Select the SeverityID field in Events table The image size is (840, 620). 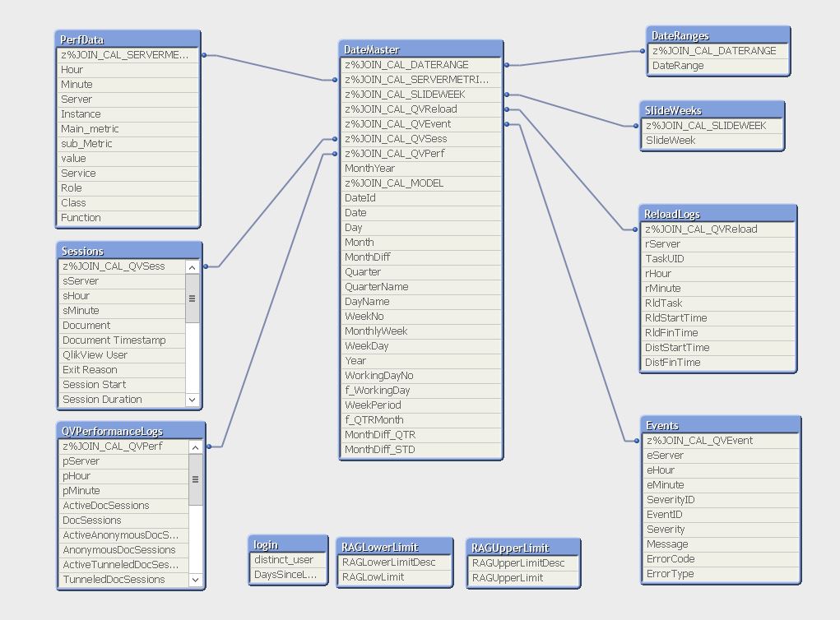(x=719, y=500)
